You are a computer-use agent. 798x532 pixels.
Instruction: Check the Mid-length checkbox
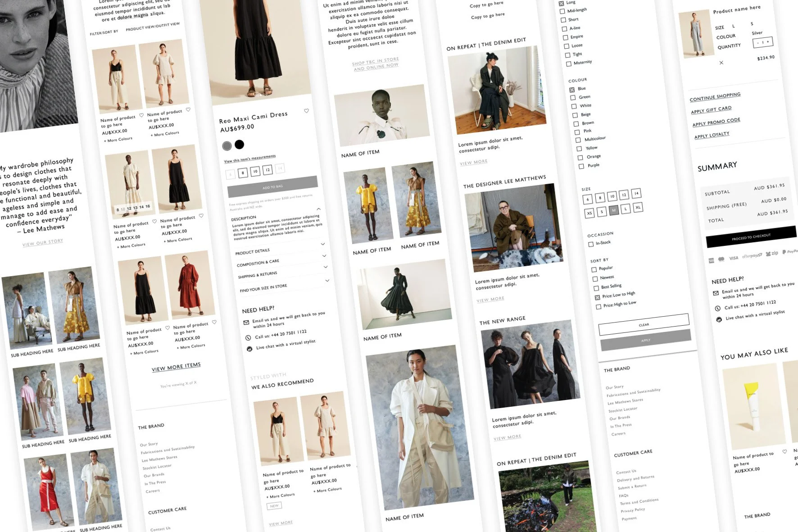562,12
